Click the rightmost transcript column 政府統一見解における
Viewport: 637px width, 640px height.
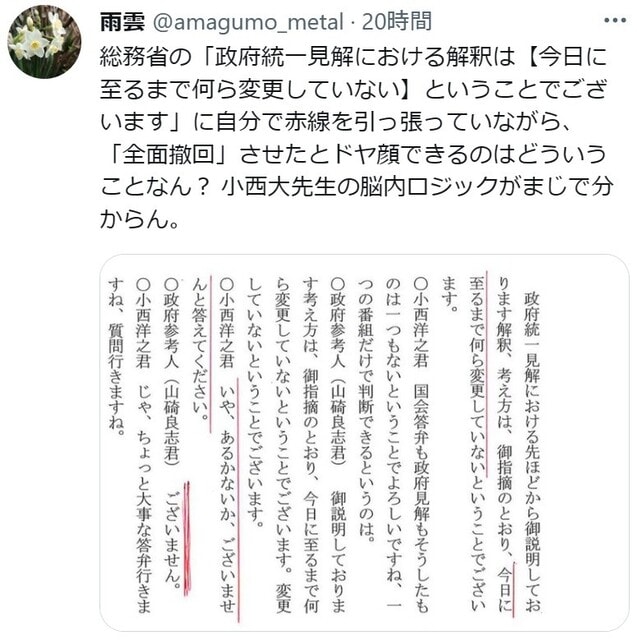pos(532,452)
